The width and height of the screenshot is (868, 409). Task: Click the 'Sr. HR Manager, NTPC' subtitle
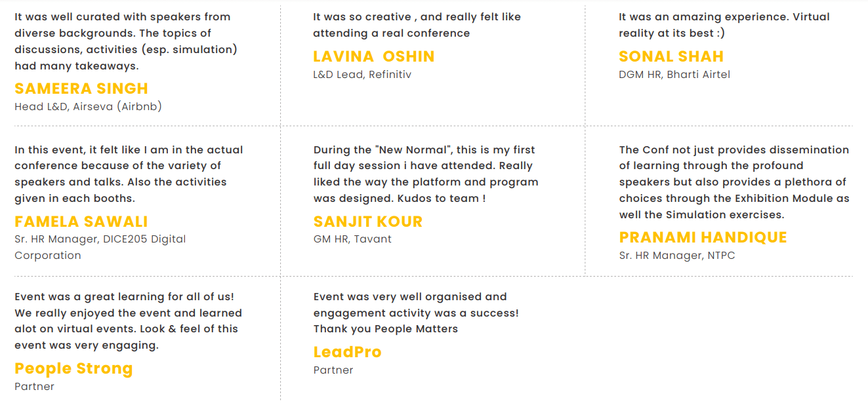677,255
